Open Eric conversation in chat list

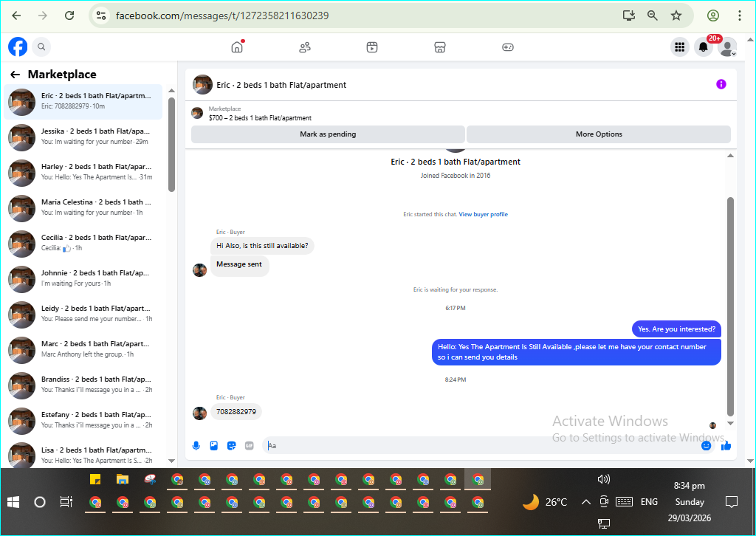(83, 102)
